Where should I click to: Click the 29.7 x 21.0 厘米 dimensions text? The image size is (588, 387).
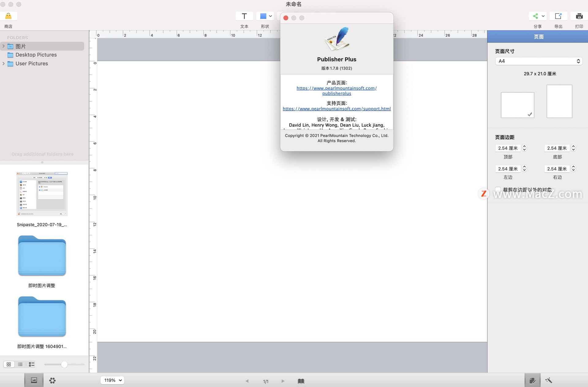(540, 74)
